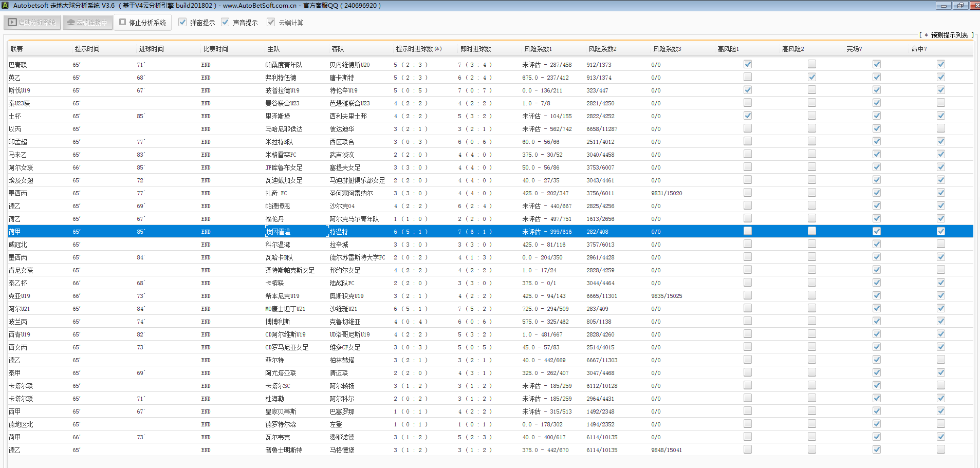Image resolution: width=980 pixels, height=468 pixels.
Task: Sort by the 命中? column header
Action: (x=919, y=49)
